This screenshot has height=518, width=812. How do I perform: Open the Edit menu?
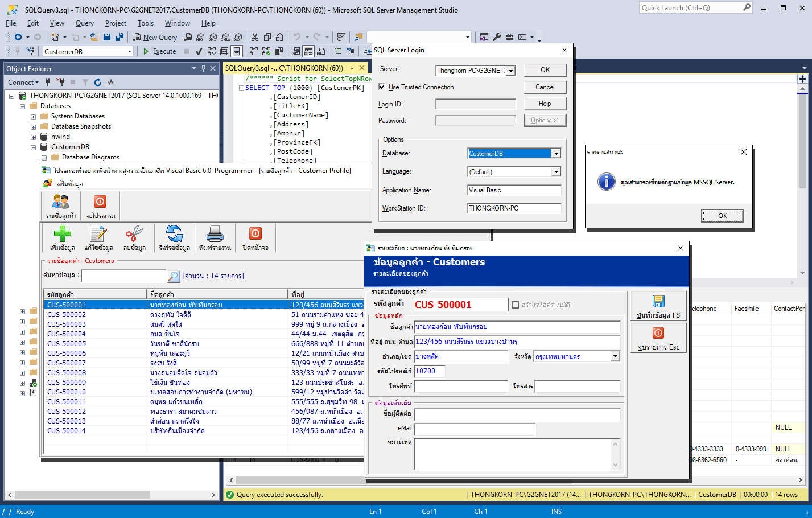33,23
